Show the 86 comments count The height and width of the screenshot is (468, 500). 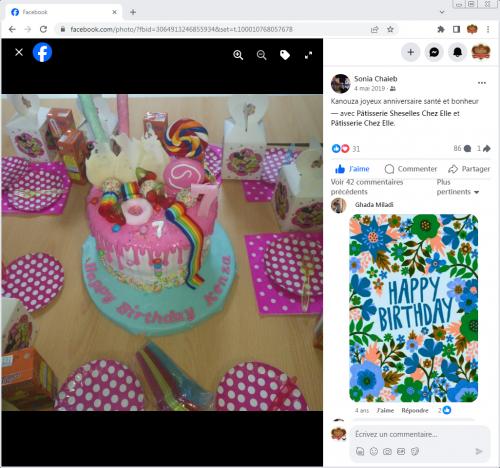click(x=462, y=148)
